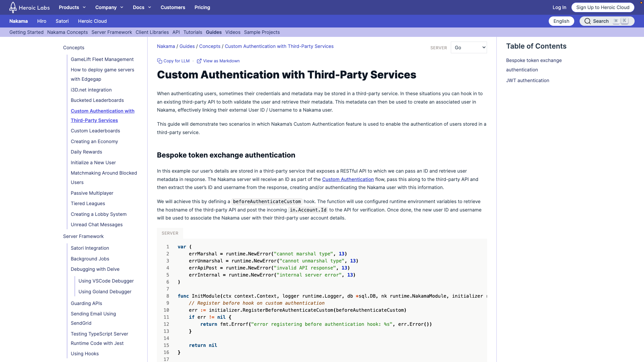Open the API section

pos(176,32)
